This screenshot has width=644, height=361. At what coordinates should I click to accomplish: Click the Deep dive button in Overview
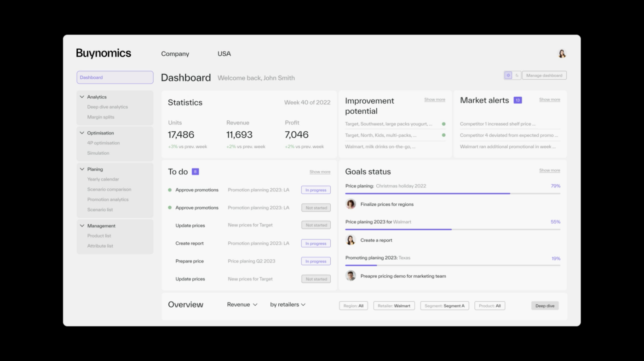(545, 306)
